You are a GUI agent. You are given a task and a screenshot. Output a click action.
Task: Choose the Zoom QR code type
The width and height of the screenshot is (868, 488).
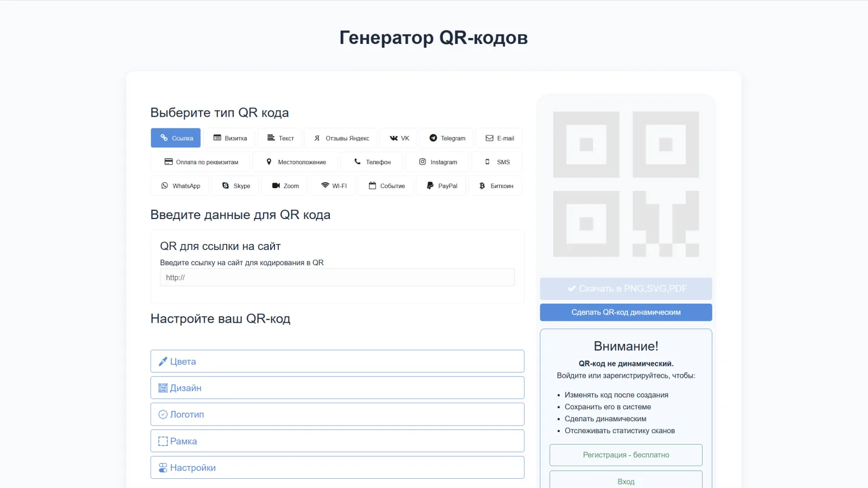pos(284,185)
